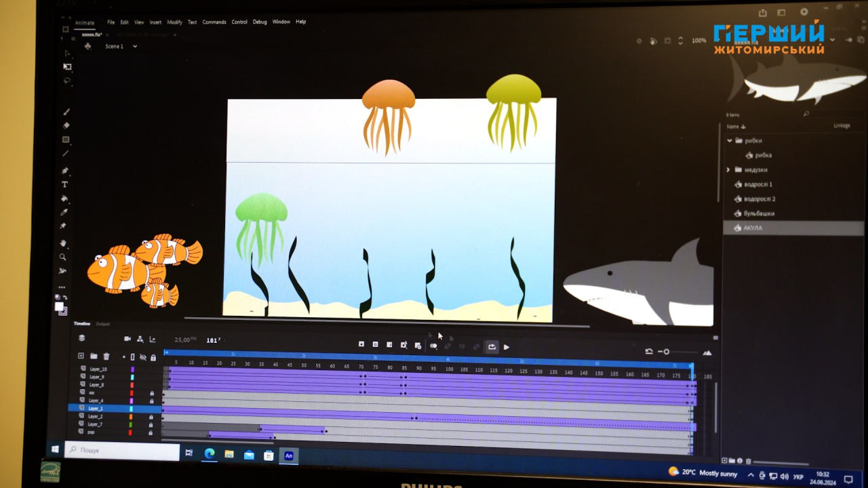
Task: Pick the Rectangle tool
Action: [66, 140]
